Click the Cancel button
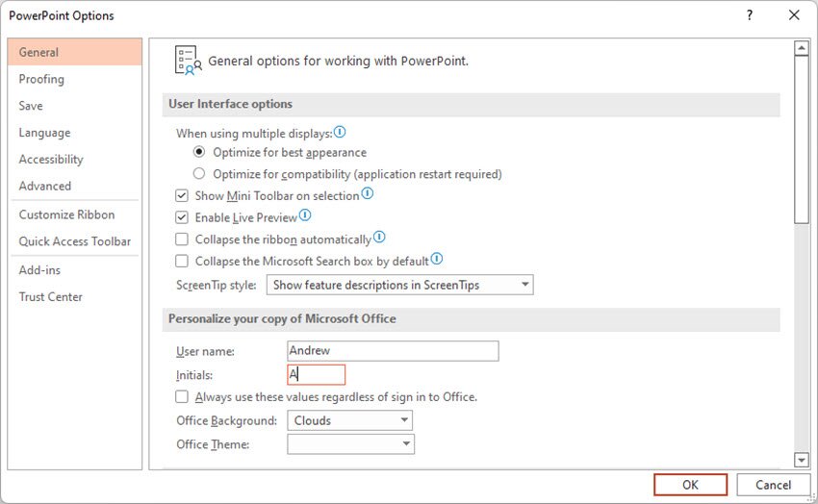The image size is (818, 504). [773, 485]
